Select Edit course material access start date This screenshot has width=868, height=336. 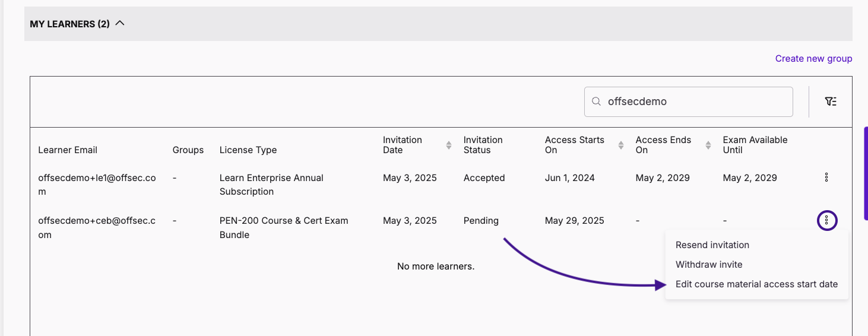point(756,284)
